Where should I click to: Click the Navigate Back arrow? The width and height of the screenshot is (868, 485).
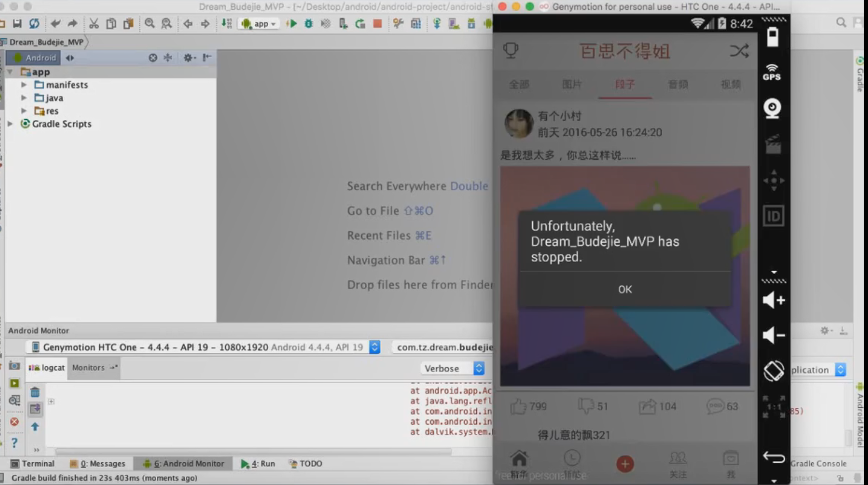188,23
